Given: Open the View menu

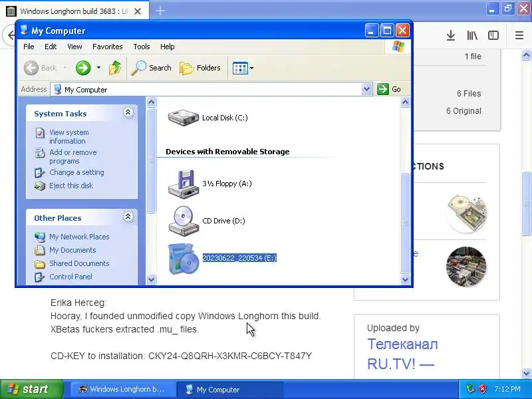Looking at the screenshot, I should point(74,47).
